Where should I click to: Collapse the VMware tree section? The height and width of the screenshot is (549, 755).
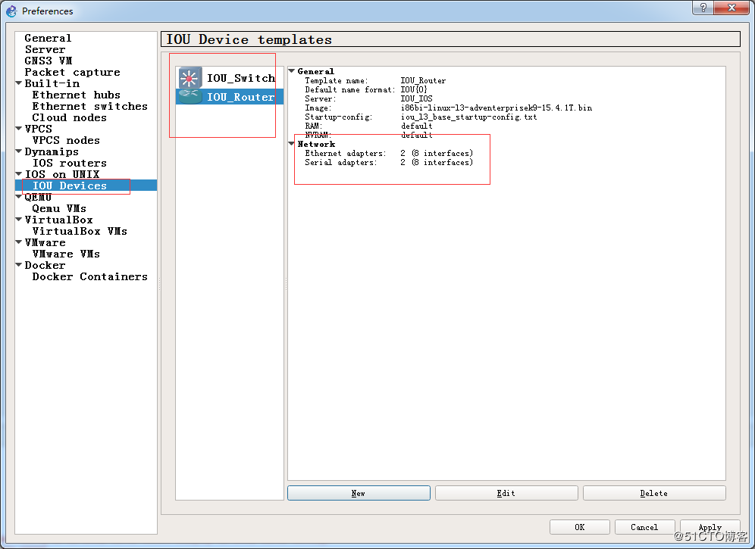(19, 242)
